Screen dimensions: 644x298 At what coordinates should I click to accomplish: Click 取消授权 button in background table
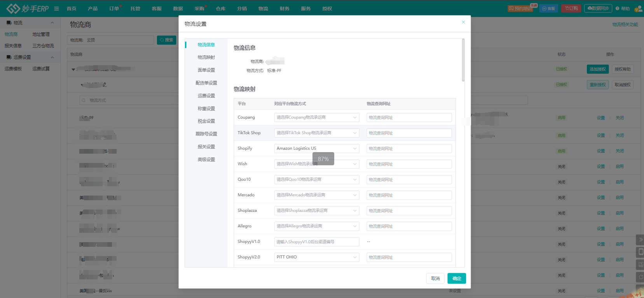623,85
